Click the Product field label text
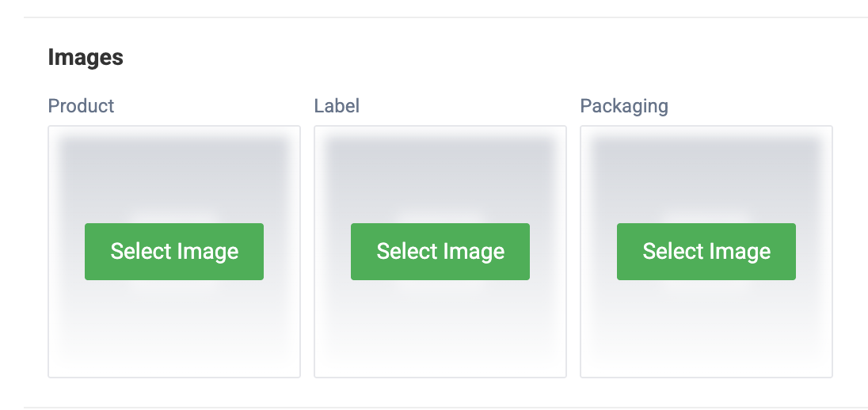 click(x=81, y=105)
